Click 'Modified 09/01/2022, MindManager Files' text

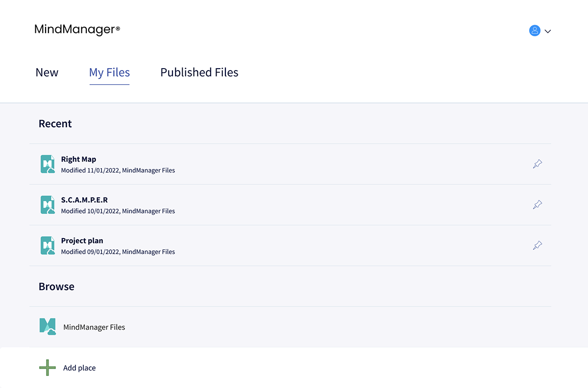pyautogui.click(x=118, y=252)
